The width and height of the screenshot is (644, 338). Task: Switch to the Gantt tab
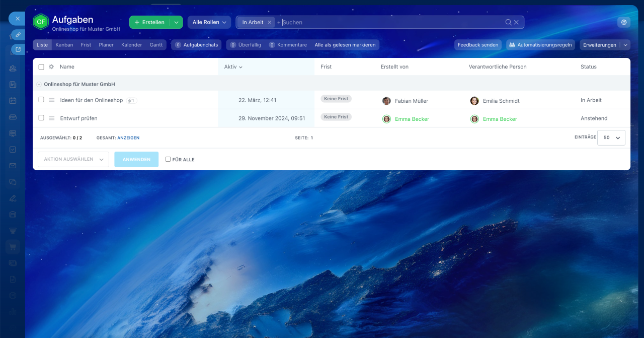click(x=156, y=45)
